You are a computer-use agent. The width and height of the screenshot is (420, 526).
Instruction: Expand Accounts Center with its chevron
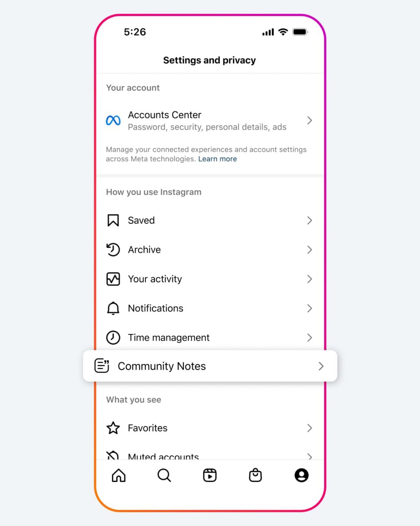(x=309, y=121)
